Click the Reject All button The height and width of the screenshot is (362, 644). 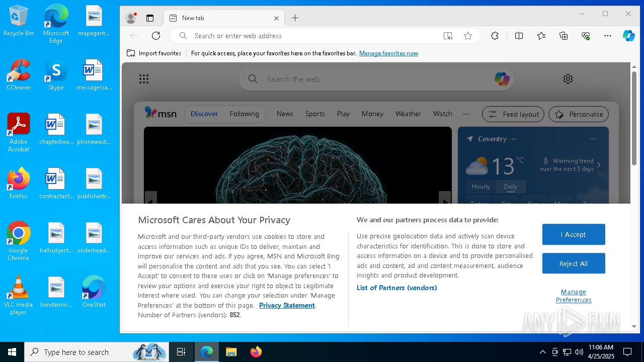574,263
